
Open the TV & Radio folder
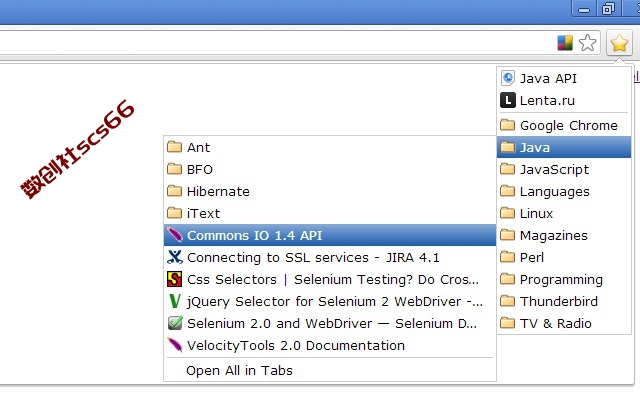pyautogui.click(x=564, y=324)
